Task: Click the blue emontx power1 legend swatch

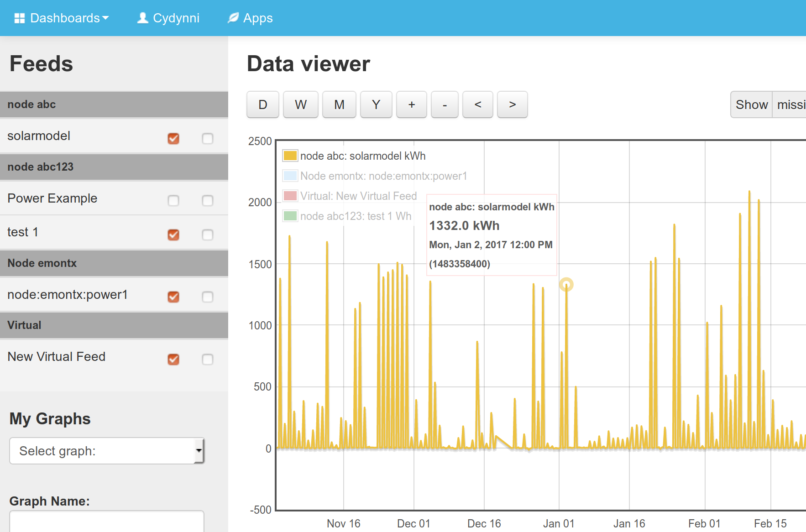Action: click(x=290, y=176)
